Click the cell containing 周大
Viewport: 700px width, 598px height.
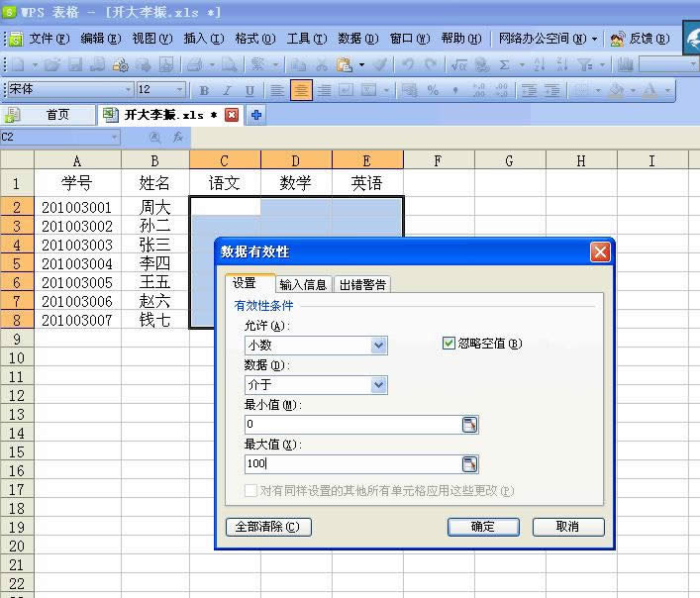click(154, 207)
